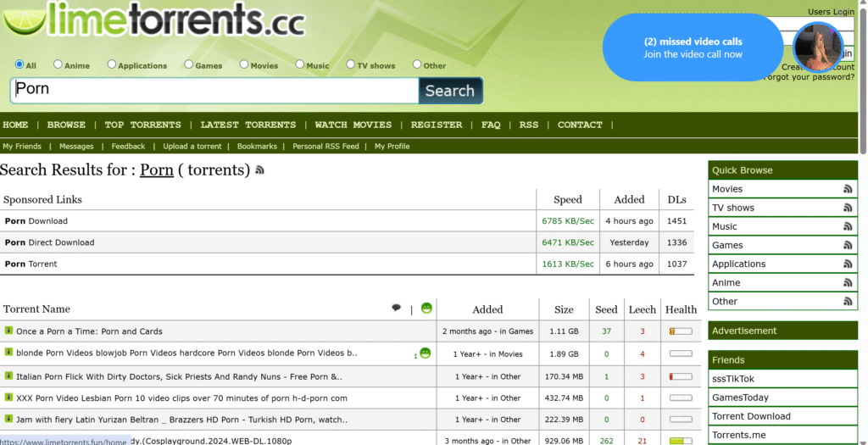Click the comment bubble icon in table header
This screenshot has width=868, height=445.
pos(396,309)
